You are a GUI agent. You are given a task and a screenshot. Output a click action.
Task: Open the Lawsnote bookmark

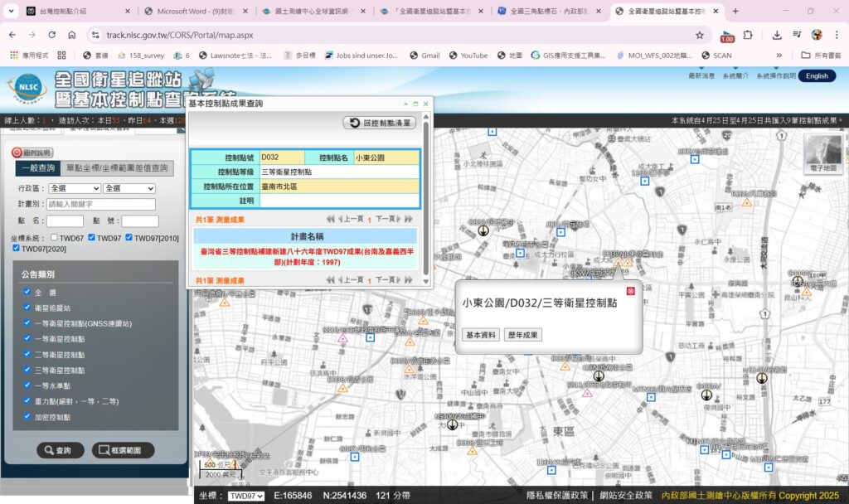[x=235, y=56]
